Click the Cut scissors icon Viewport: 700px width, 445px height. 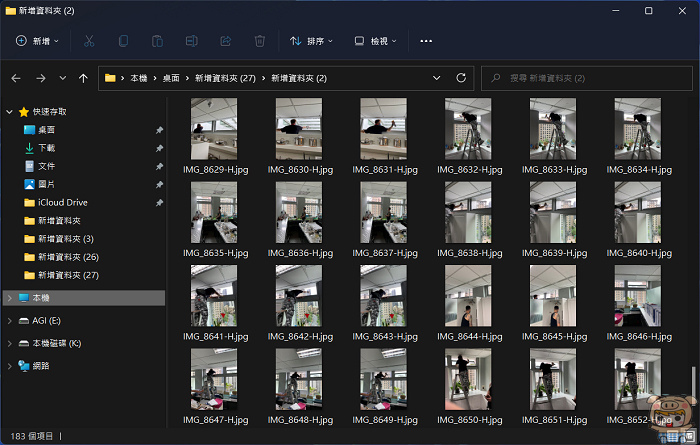click(89, 41)
